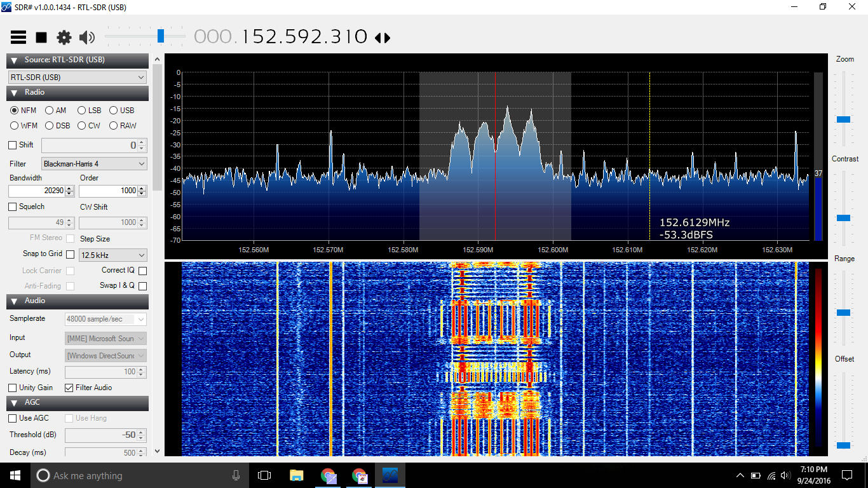Open the battery status tray icon
The height and width of the screenshot is (488, 868).
point(756,475)
